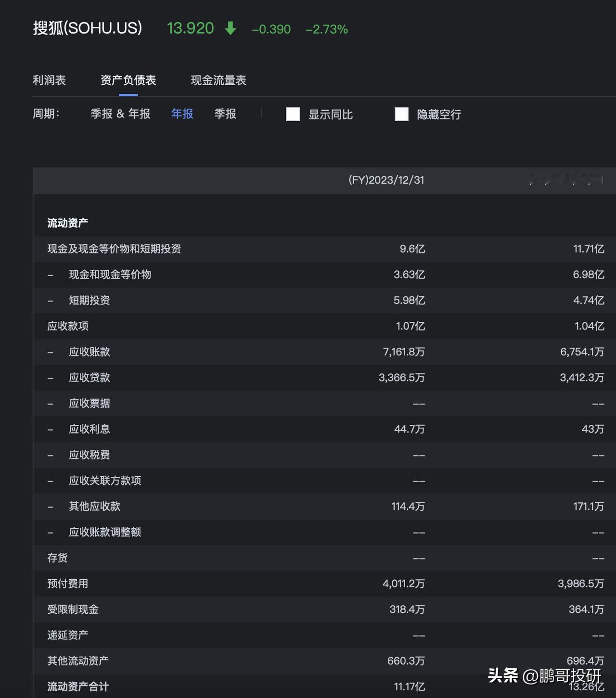Click the 3,986.5万 value

[581, 584]
